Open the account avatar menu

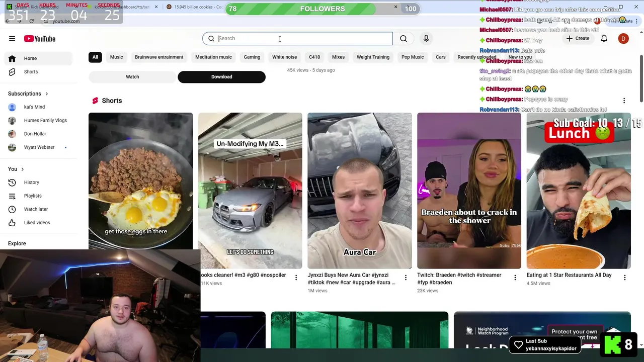point(623,39)
